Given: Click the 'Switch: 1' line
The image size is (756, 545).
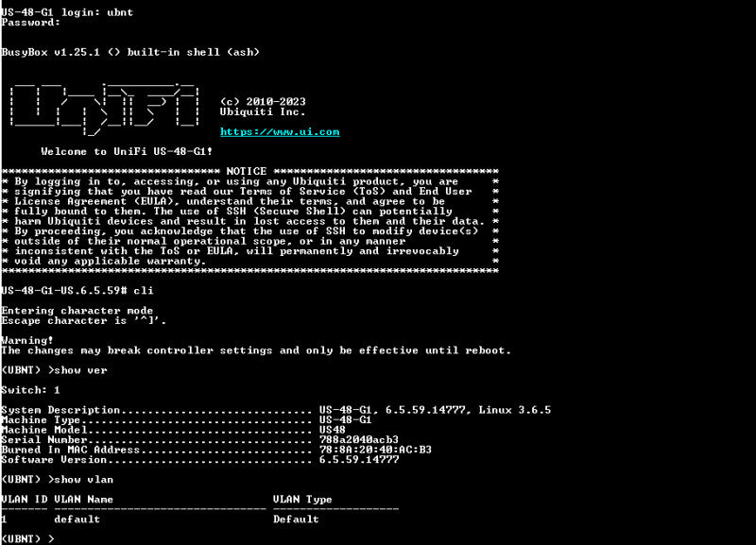Looking at the screenshot, I should [x=30, y=390].
